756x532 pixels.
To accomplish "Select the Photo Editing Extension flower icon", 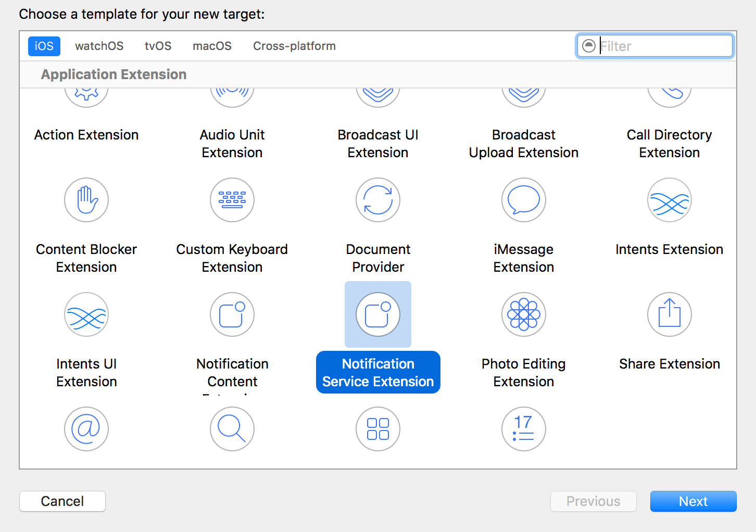I will pos(524,314).
